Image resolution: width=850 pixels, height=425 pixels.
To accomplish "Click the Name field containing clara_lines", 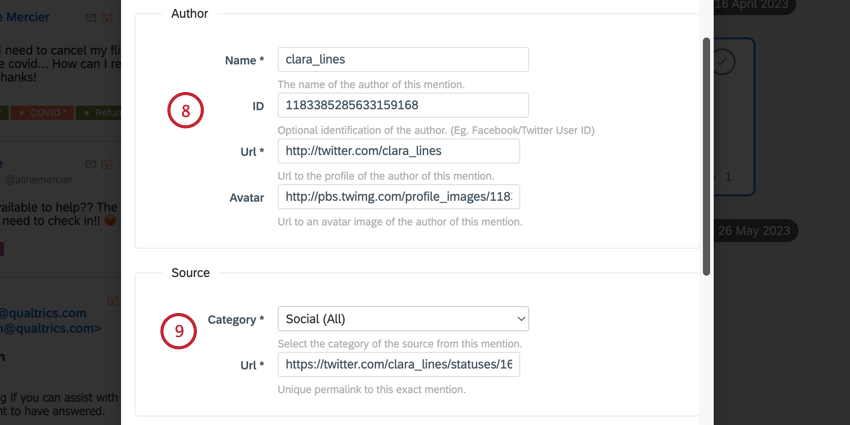I will [403, 60].
